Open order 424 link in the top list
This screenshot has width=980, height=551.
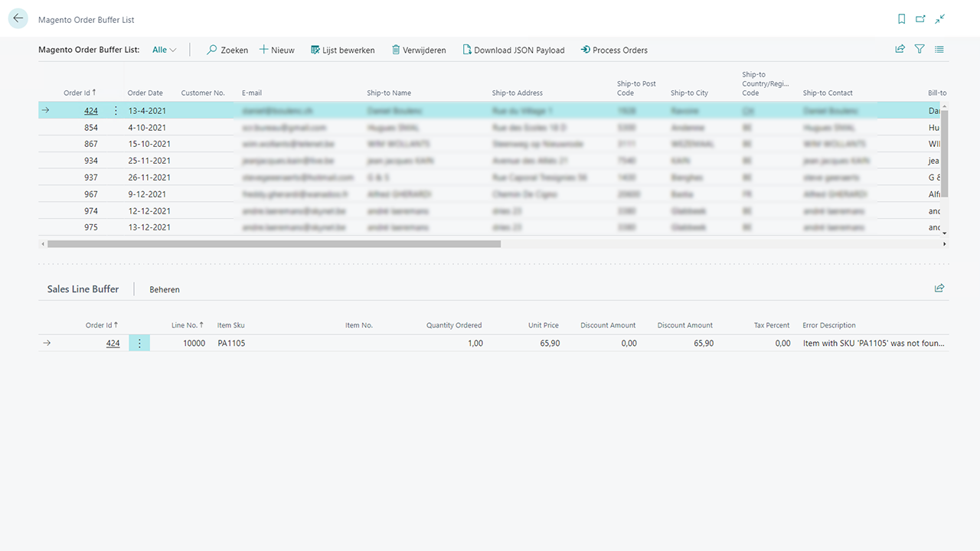(x=91, y=110)
